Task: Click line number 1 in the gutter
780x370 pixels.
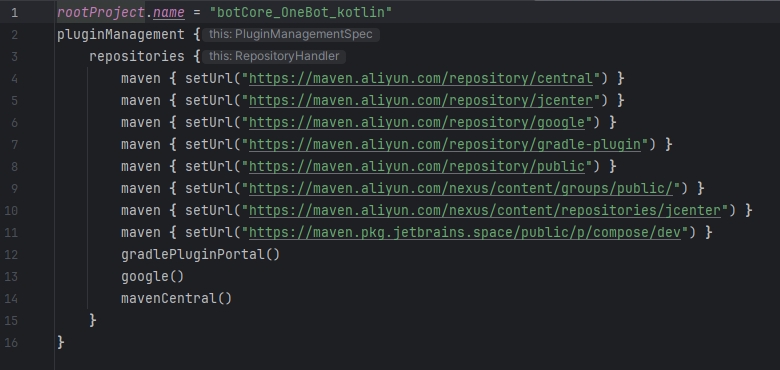Action: [x=14, y=12]
